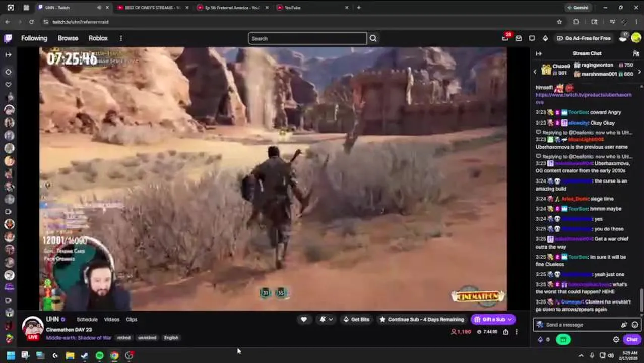Open the Bits cheer icon in chat input
The image size is (644, 363).
point(624,325)
